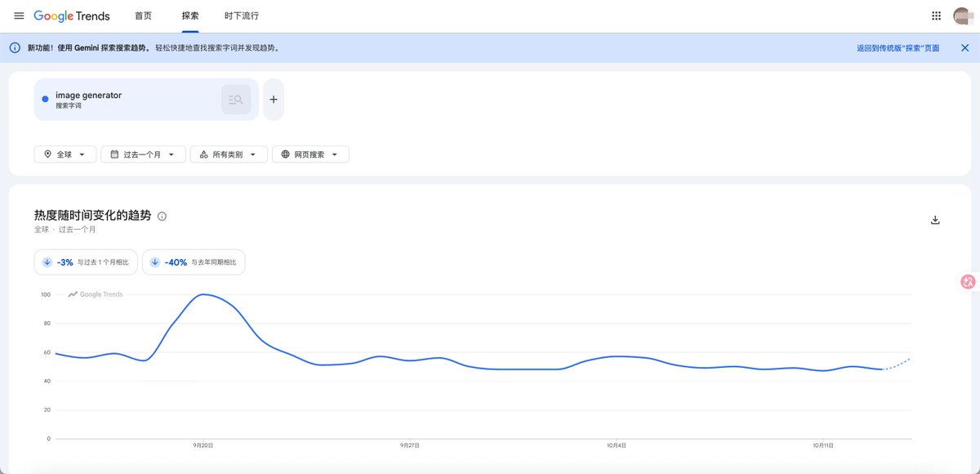Click the 热度随时间变化的趋势 heading

click(92, 216)
